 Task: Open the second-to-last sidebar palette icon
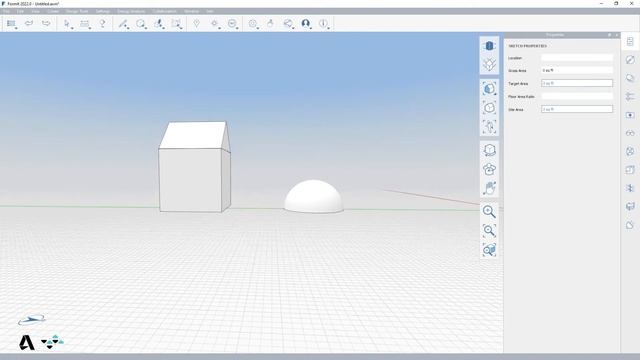coord(630,207)
